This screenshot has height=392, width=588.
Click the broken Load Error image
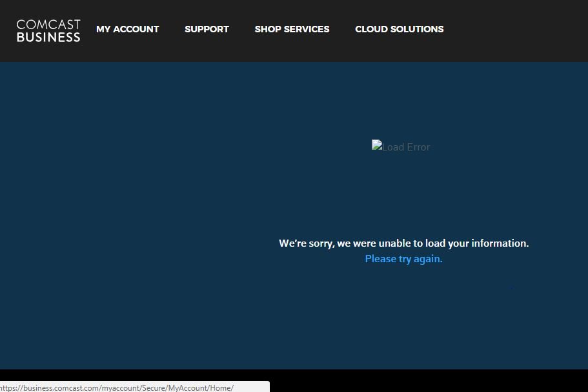coord(401,147)
